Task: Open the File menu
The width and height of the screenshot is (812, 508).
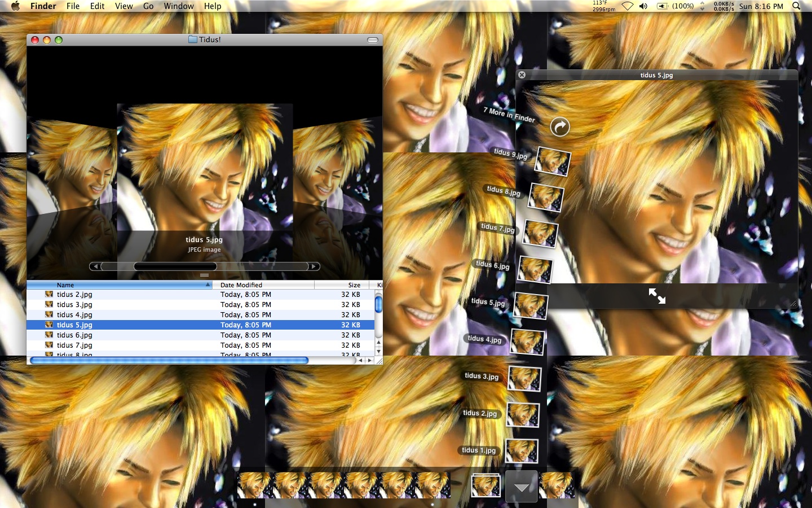Action: 73,6
